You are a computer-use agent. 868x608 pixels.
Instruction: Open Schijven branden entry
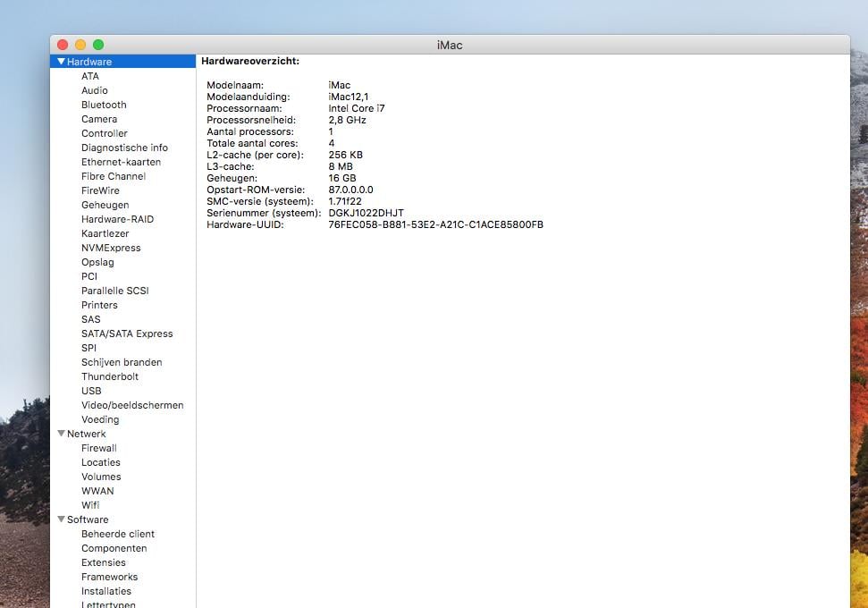tap(122, 362)
